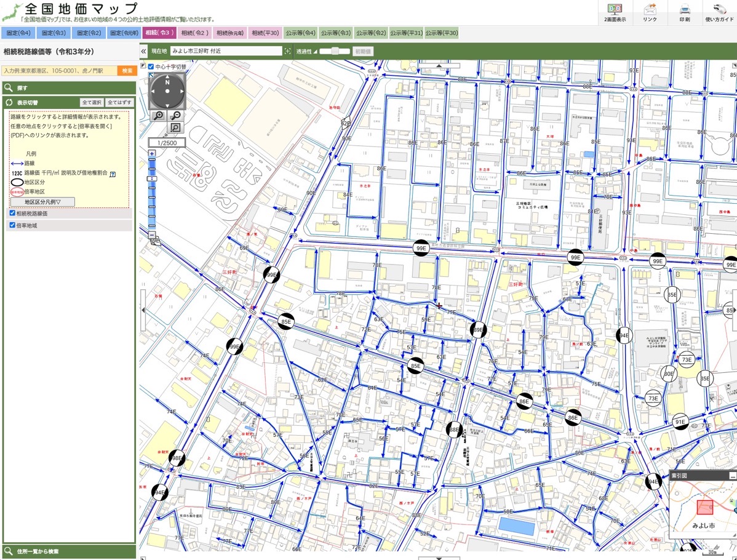The width and height of the screenshot is (737, 560).
Task: Open the 使い方ガイド mouse icon
Action: [719, 9]
